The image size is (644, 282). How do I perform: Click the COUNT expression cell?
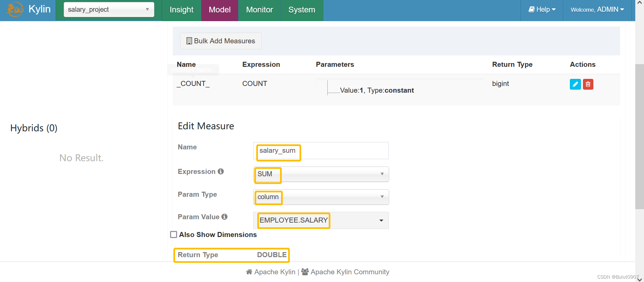255,84
